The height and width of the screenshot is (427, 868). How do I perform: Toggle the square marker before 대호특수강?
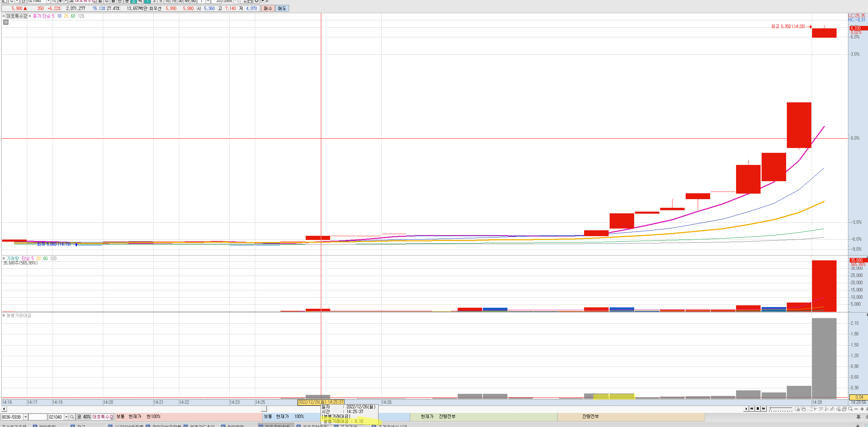[3, 16]
